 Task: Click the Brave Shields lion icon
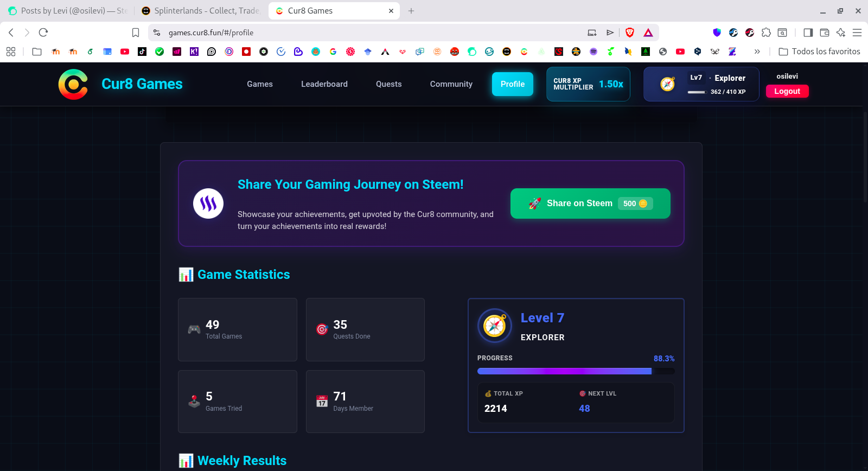click(630, 33)
